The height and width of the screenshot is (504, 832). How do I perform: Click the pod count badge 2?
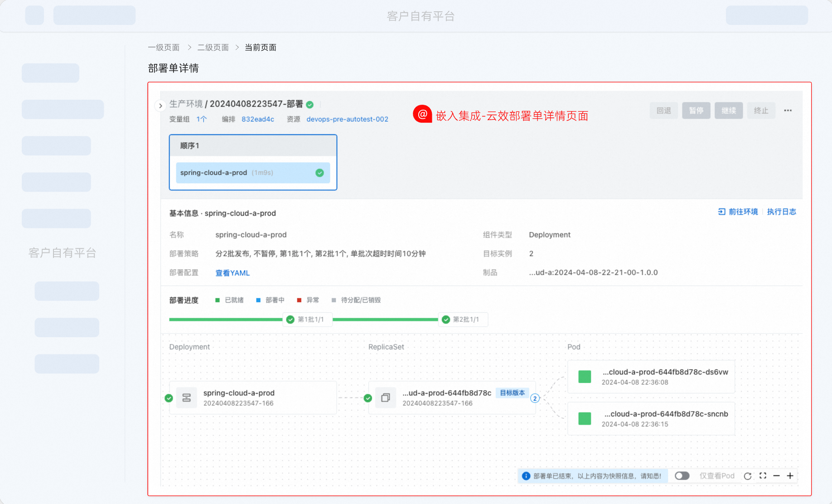pyautogui.click(x=535, y=398)
